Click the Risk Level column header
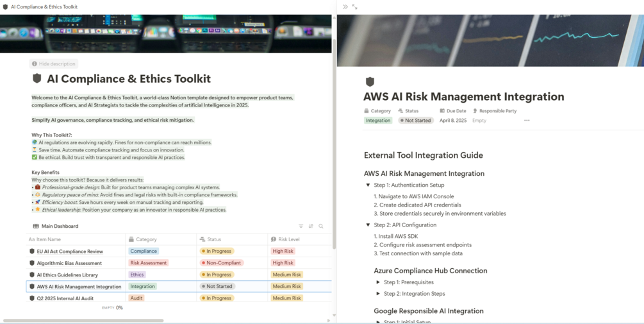The width and height of the screenshot is (644, 324). click(x=300, y=239)
